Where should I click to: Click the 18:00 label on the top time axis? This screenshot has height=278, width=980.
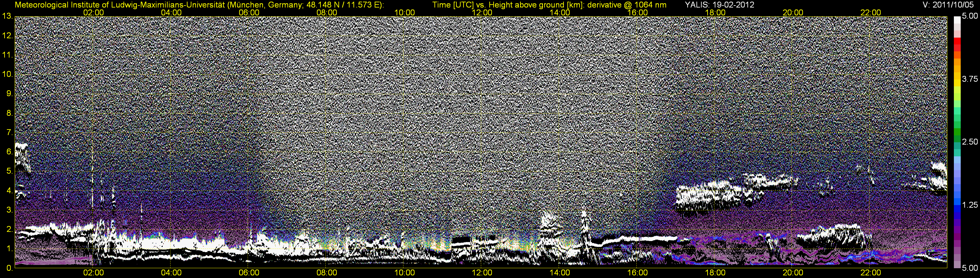coord(715,12)
